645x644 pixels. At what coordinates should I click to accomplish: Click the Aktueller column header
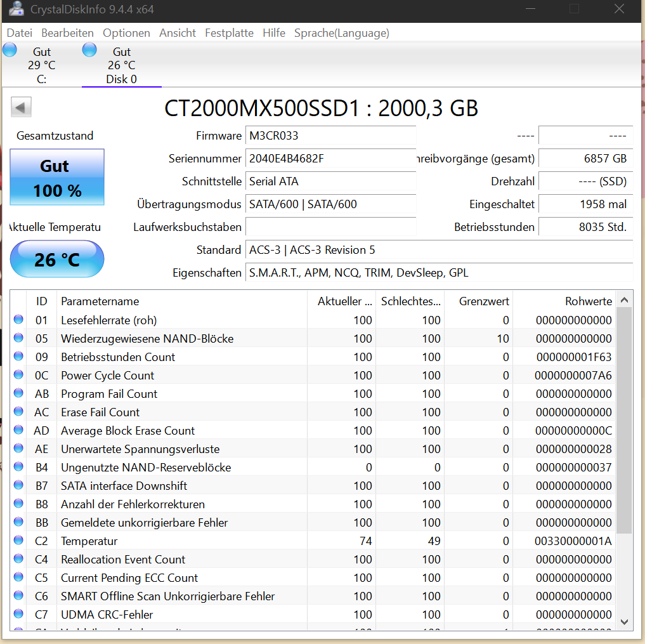[x=341, y=301]
